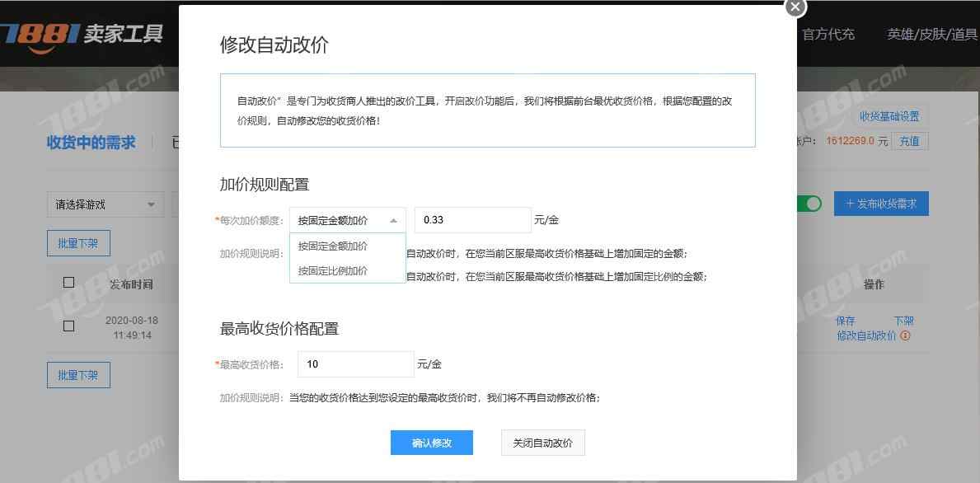The image size is (980, 483).
Task: Click the 充值 button
Action: tap(910, 141)
